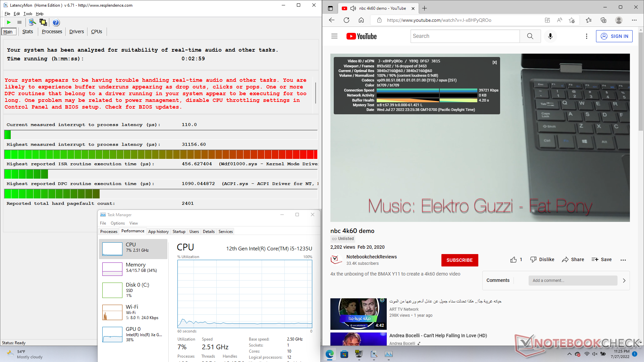Screen dimensions: 644x362
Task: Select GPU 0 in Task Manager sidebar
Action: pos(133,334)
